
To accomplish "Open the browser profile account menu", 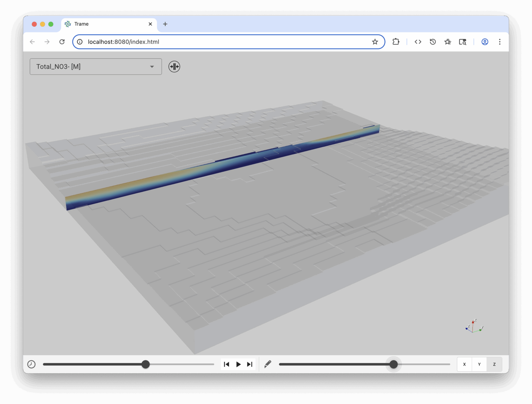I will point(484,42).
